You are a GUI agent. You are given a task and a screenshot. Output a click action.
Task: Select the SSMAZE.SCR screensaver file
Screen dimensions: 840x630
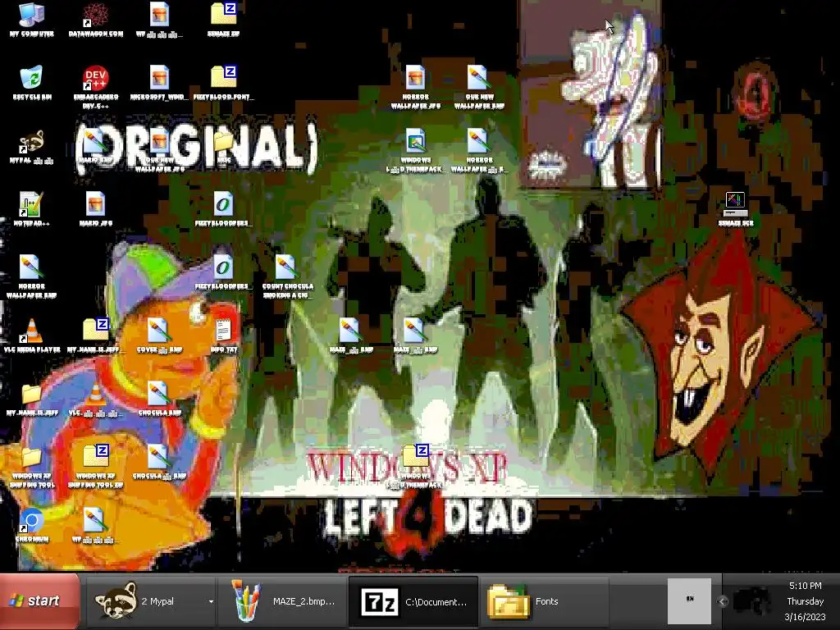tap(736, 209)
